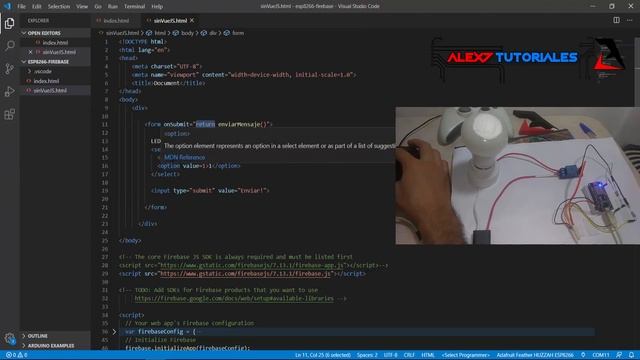Viewport: 640px width, 360px height.
Task: Switch to the index.html editor tab
Action: click(x=116, y=20)
